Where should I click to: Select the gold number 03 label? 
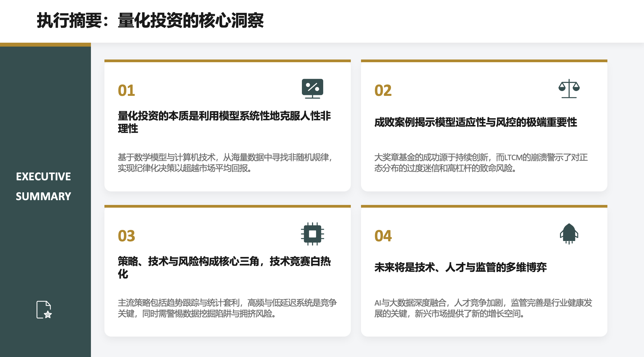coord(126,236)
